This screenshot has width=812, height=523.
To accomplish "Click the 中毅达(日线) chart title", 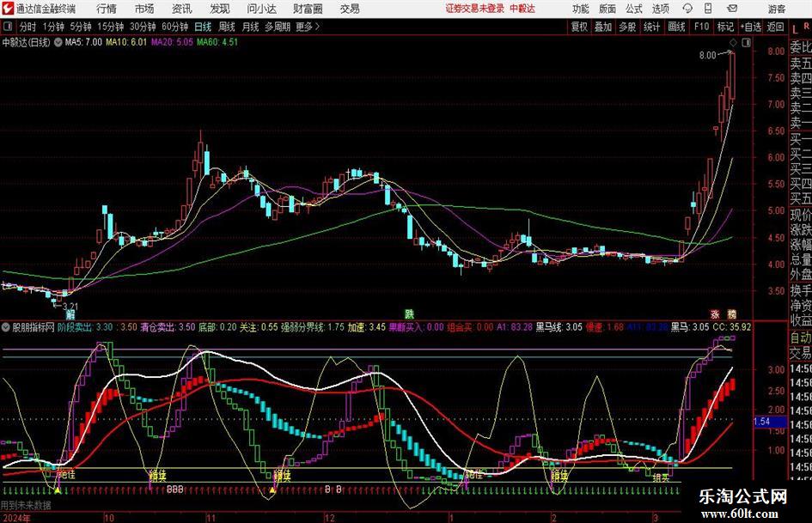I will [x=26, y=42].
